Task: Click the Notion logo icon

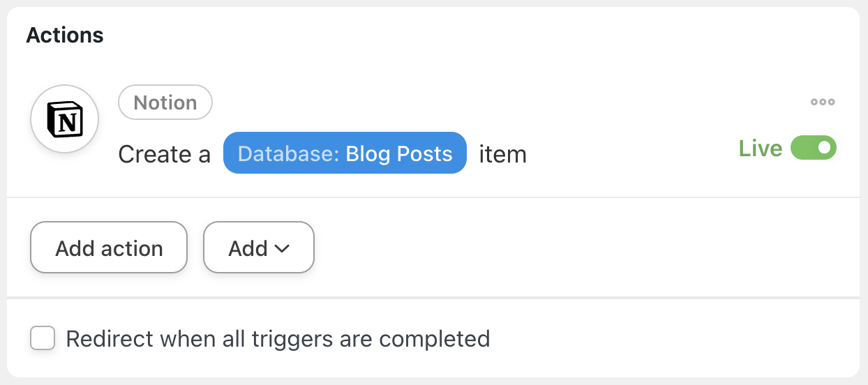Action: point(65,119)
